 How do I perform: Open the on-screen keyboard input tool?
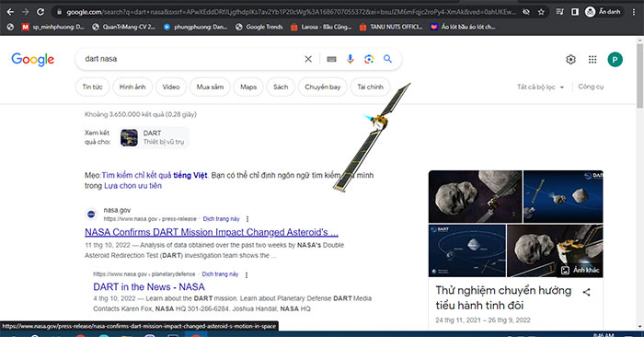click(x=331, y=59)
